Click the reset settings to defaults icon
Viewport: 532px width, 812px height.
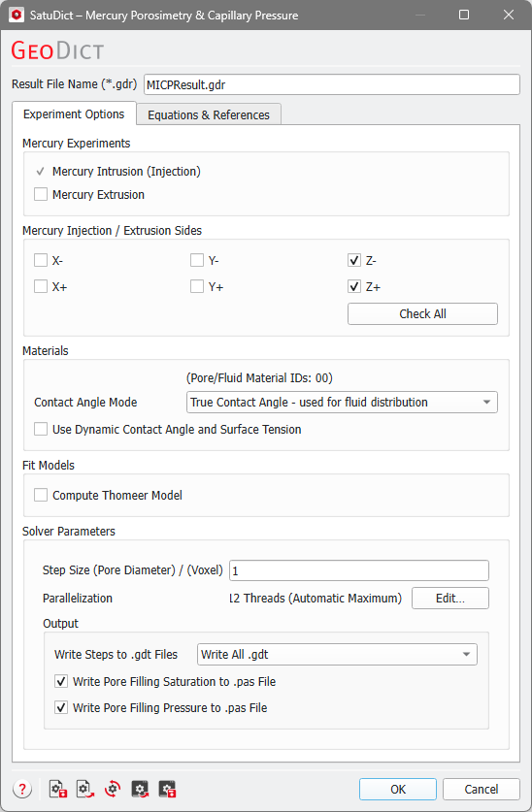point(113,790)
